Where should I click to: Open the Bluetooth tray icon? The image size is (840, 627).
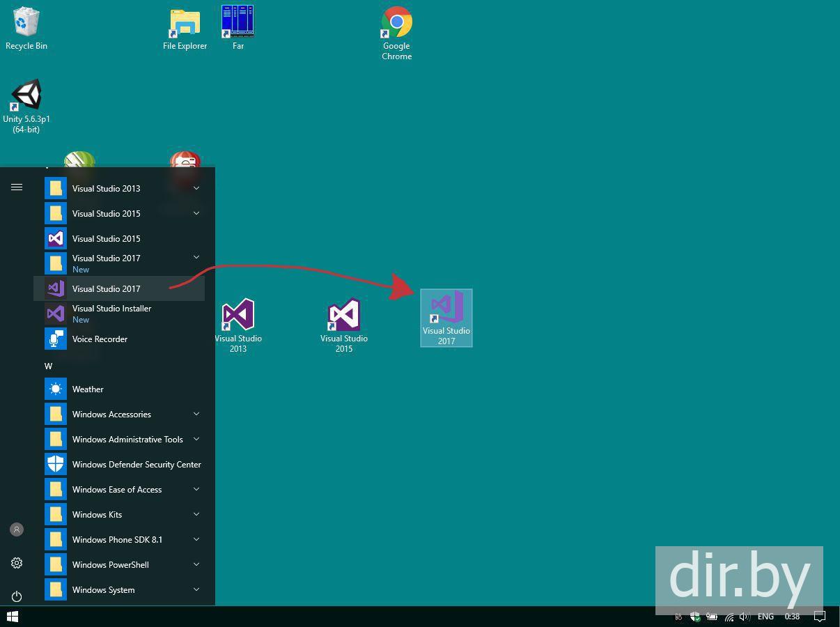[x=678, y=617]
